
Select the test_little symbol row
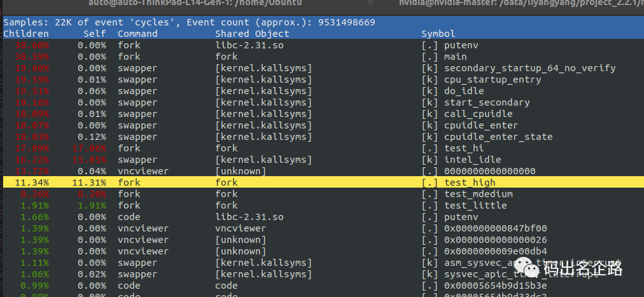coord(475,205)
